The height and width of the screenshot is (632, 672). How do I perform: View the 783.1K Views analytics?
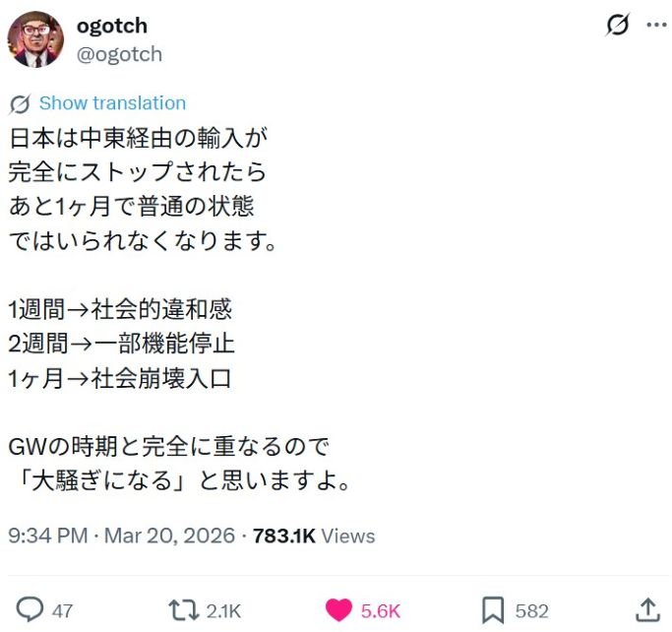(x=314, y=536)
